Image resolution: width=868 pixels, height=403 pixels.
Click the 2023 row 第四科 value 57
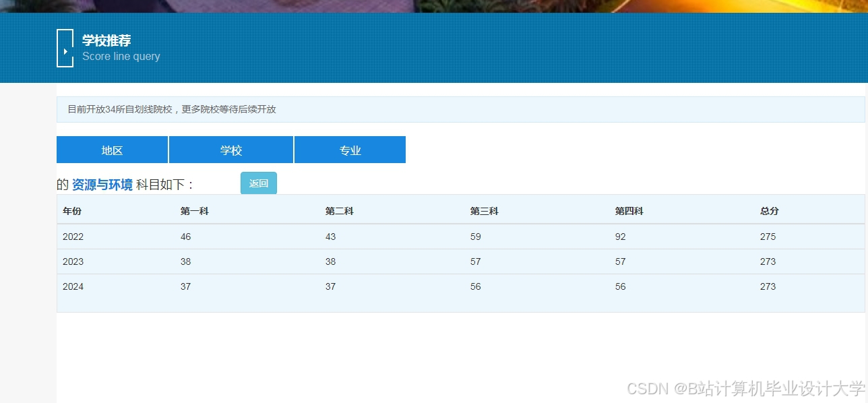pos(621,261)
